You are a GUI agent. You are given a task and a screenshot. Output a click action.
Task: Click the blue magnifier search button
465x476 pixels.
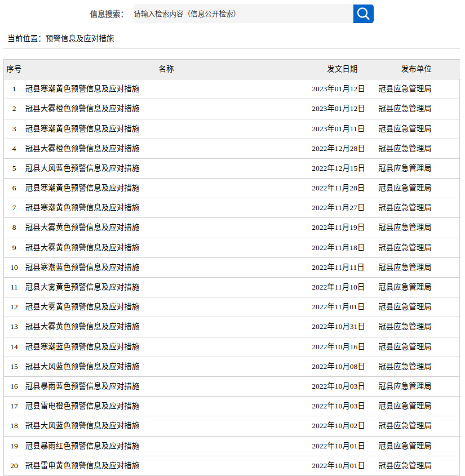pos(363,14)
